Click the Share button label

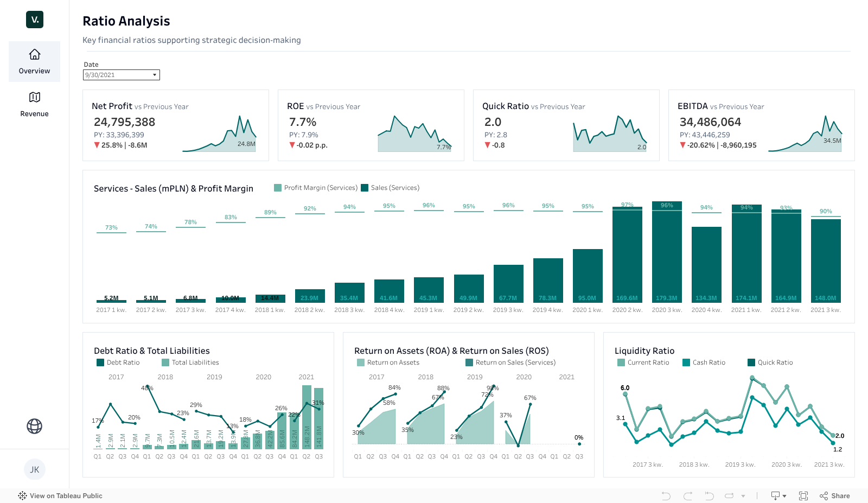841,495
